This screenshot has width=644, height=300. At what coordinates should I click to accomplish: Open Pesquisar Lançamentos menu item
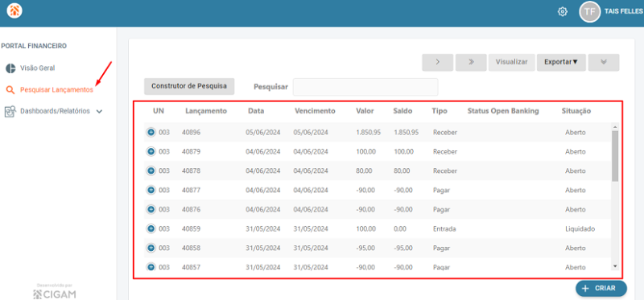(x=56, y=90)
